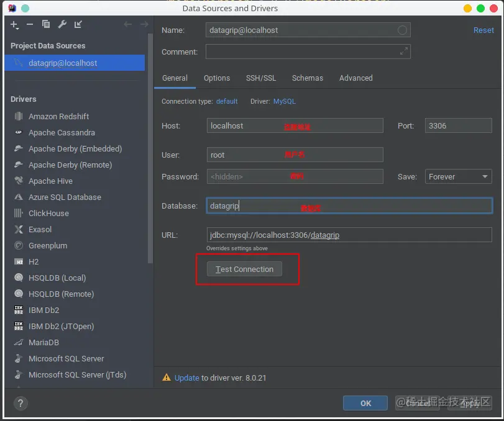The height and width of the screenshot is (421, 504).
Task: Duplicate the selected data source
Action: pos(46,24)
